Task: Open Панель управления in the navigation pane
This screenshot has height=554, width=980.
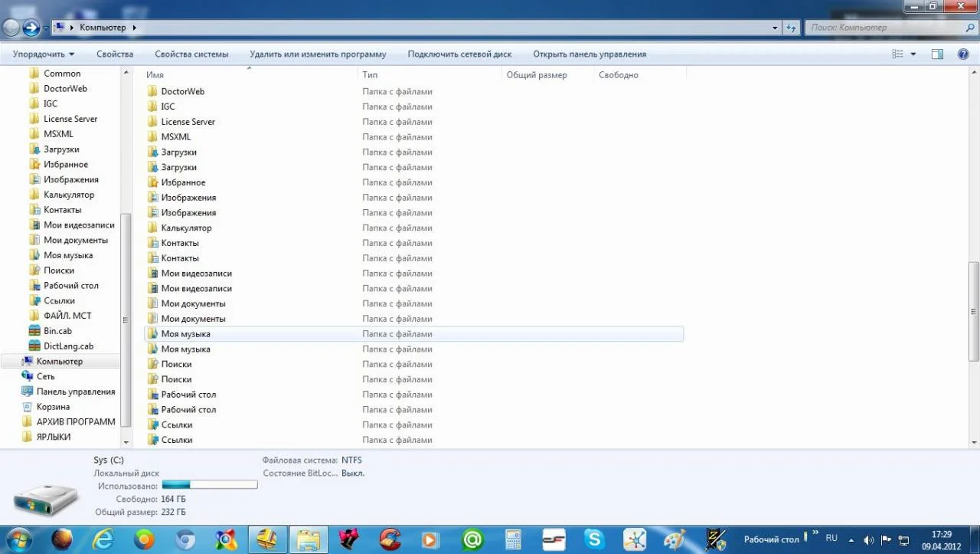Action: coord(68,392)
